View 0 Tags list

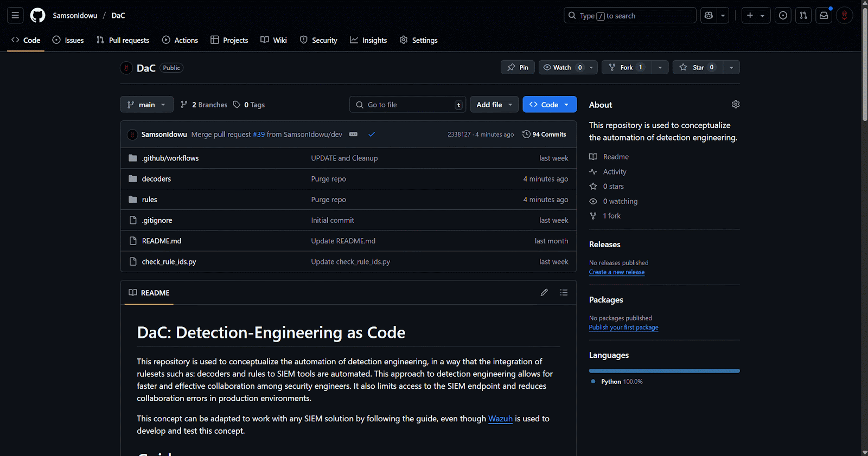[249, 105]
